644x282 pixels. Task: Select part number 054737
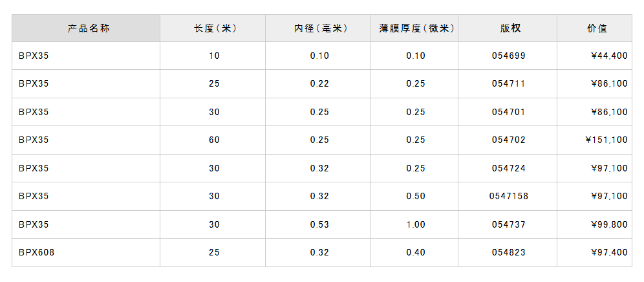tap(509, 225)
